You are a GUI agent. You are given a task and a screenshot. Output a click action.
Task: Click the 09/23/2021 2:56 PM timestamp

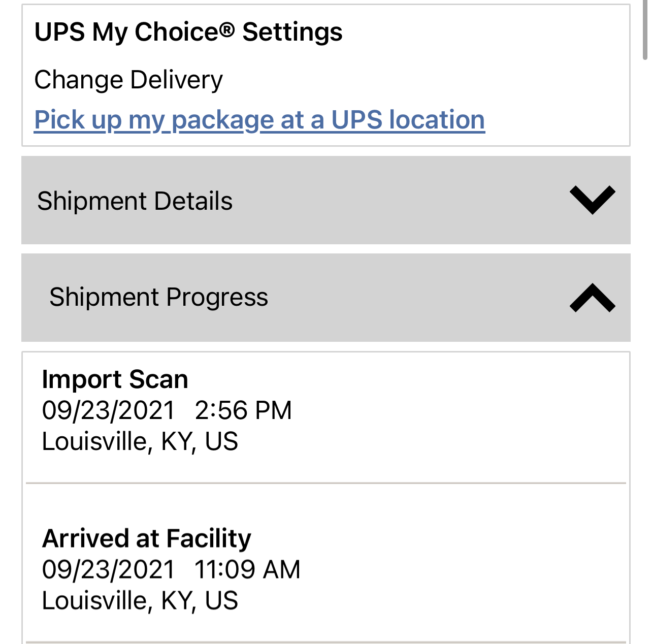(167, 410)
